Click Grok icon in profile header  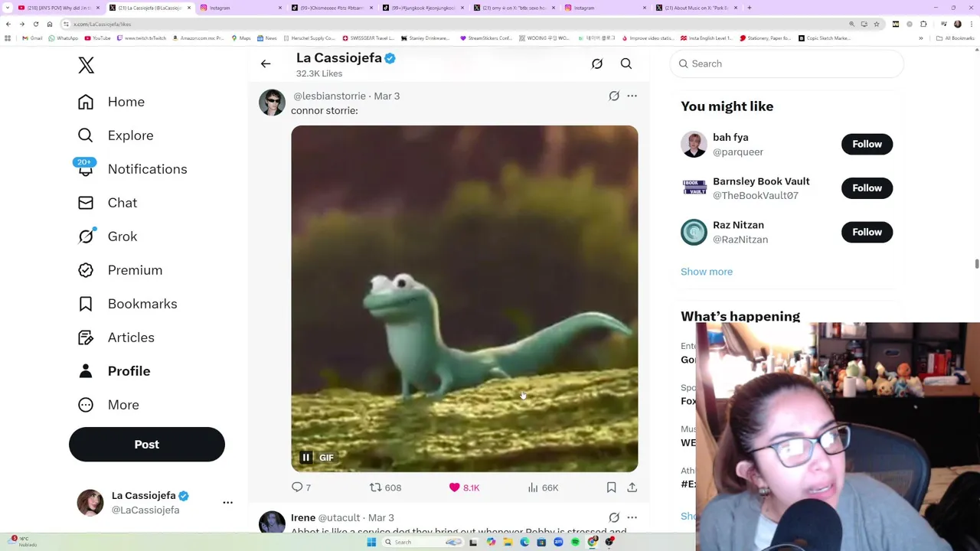pyautogui.click(x=597, y=64)
